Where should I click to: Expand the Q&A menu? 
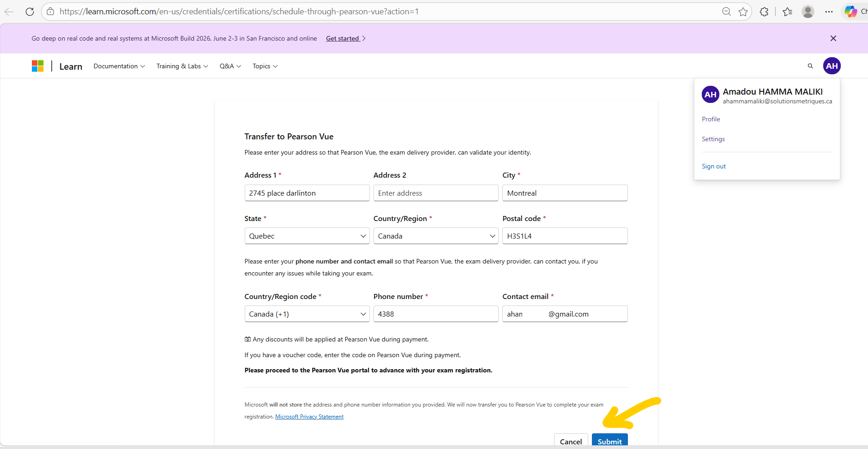point(230,66)
